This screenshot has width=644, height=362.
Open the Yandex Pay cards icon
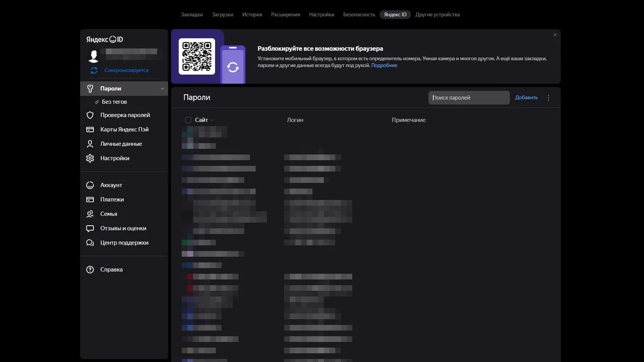click(x=90, y=129)
